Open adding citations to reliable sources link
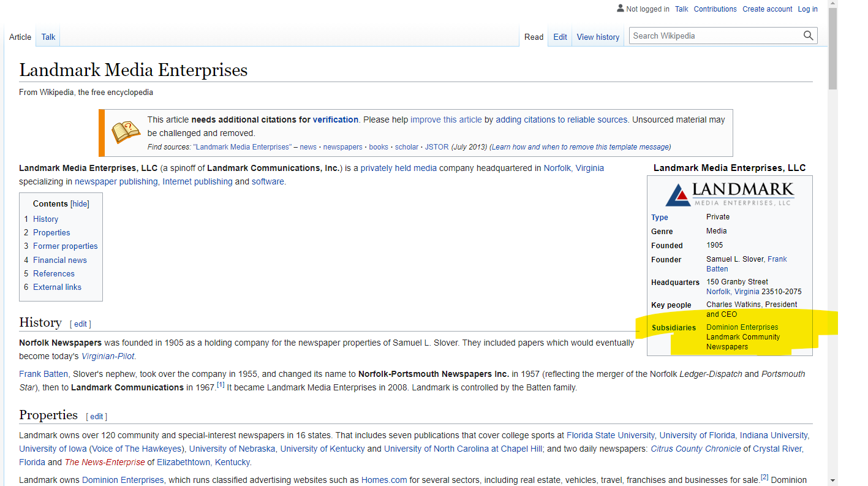 pyautogui.click(x=562, y=120)
